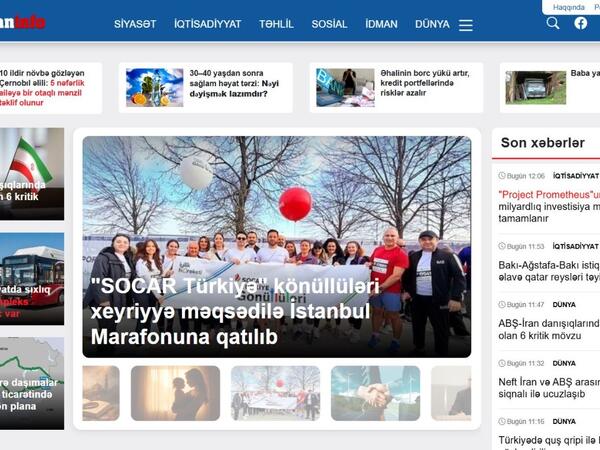The height and width of the screenshot is (450, 600).
Task: Select the leftmost faded carousel thumbnail
Action: (x=101, y=393)
